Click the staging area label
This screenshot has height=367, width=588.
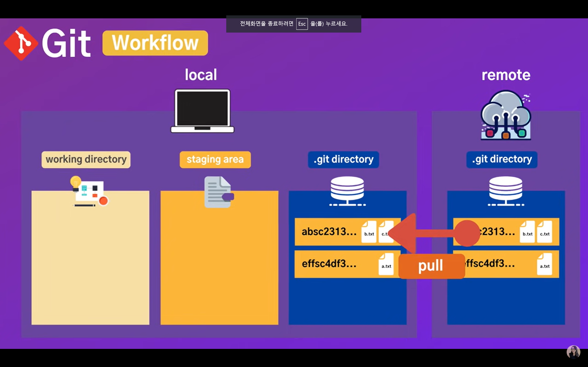tap(215, 160)
